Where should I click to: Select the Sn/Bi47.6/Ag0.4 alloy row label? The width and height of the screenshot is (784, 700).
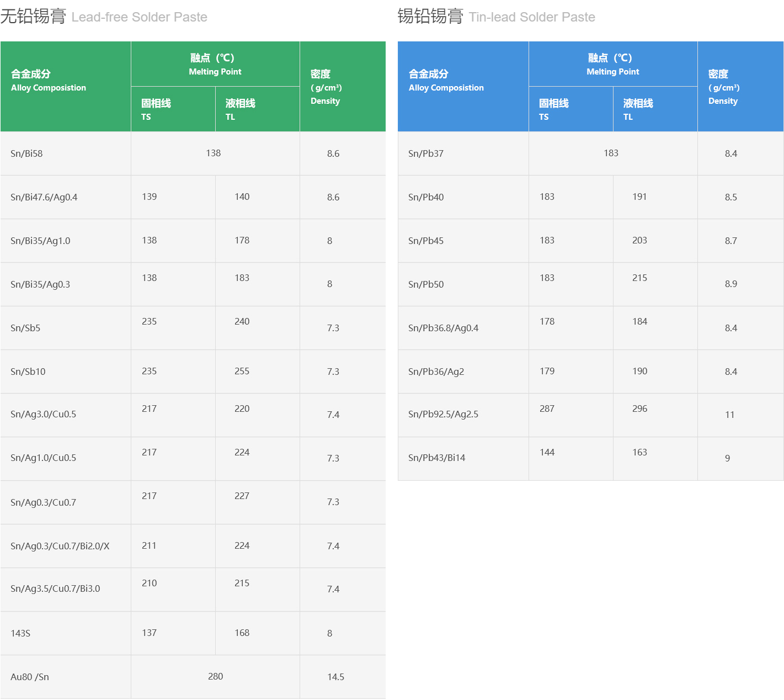pyautogui.click(x=44, y=197)
